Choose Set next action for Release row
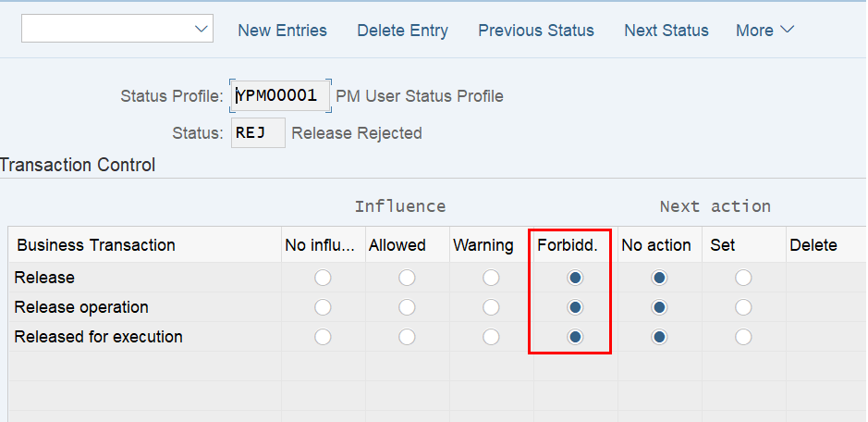The width and height of the screenshot is (868, 422). pos(743,278)
